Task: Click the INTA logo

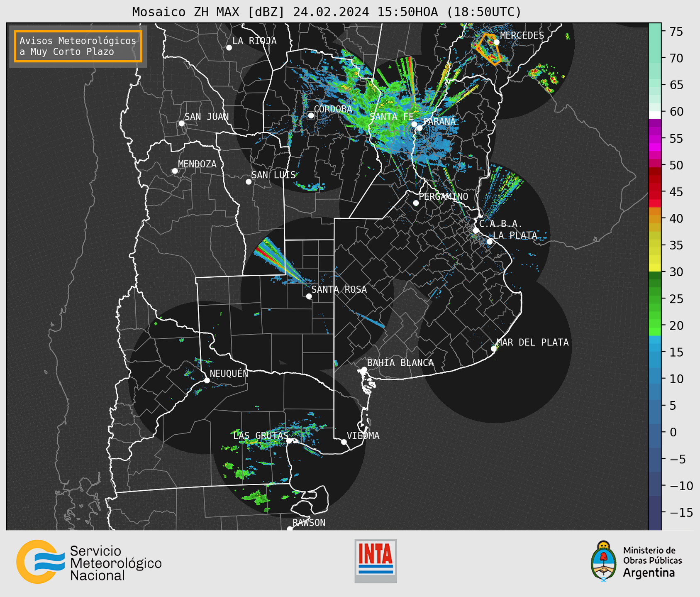Action: tap(376, 561)
